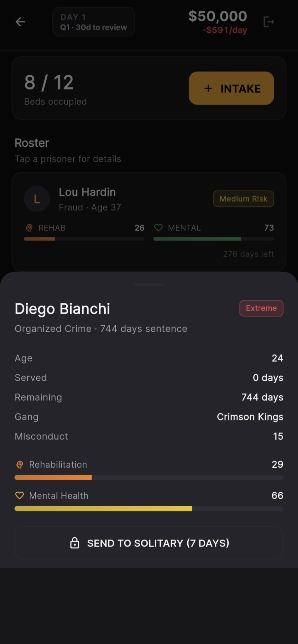Click the orange Rehabilitation progress bar
298x644 pixels.
click(149, 477)
